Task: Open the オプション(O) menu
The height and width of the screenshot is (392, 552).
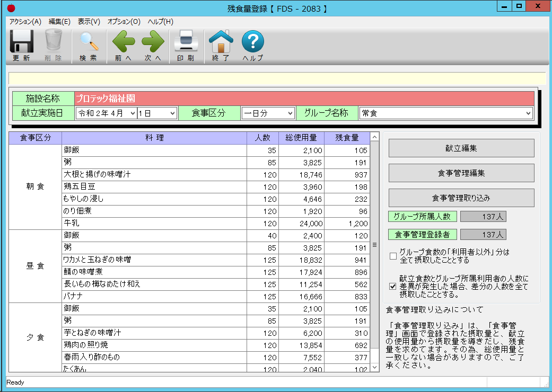Action: tap(124, 22)
